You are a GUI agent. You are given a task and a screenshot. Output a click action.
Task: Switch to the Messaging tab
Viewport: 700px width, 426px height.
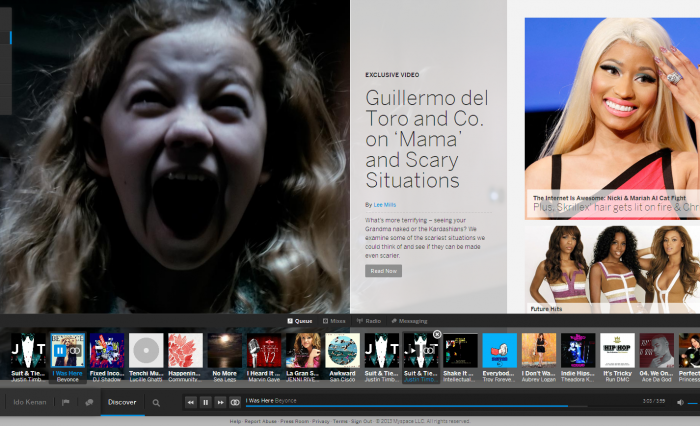click(x=409, y=321)
